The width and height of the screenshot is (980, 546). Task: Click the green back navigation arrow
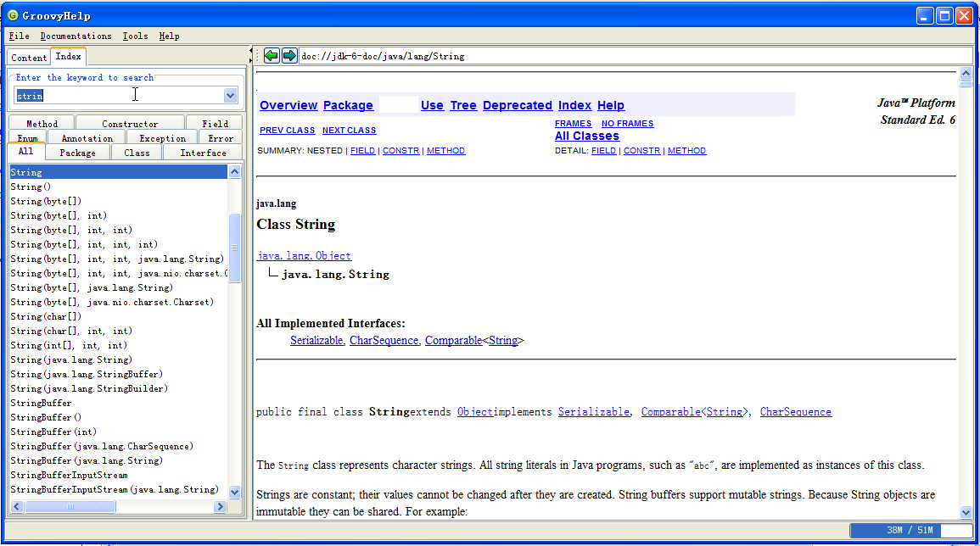pyautogui.click(x=272, y=56)
